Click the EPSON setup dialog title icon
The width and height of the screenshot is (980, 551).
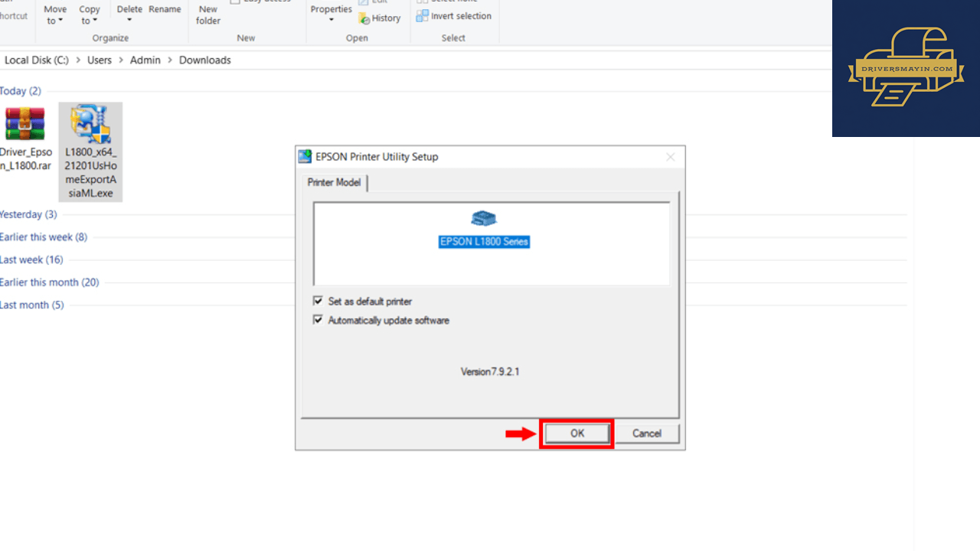pos(305,156)
